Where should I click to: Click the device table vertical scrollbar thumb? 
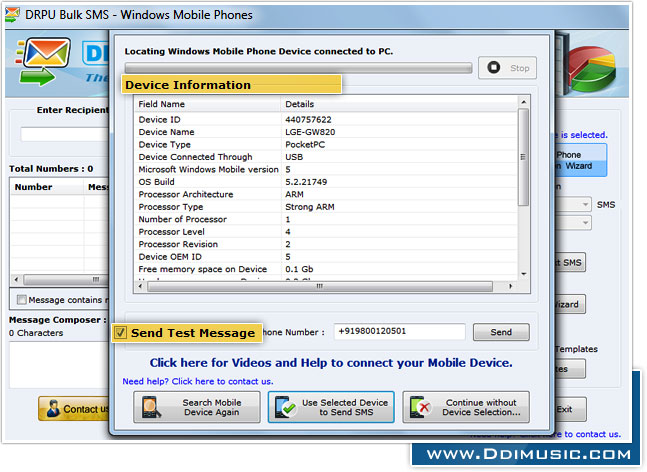[523, 157]
